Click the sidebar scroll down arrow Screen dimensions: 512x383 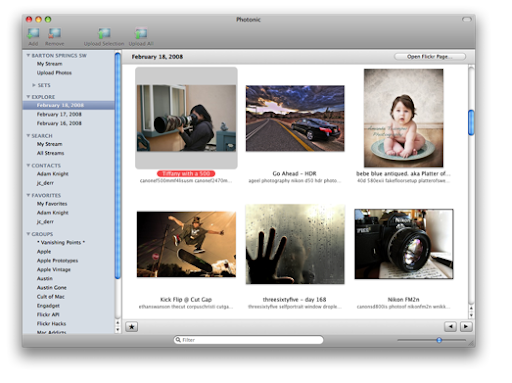click(118, 330)
